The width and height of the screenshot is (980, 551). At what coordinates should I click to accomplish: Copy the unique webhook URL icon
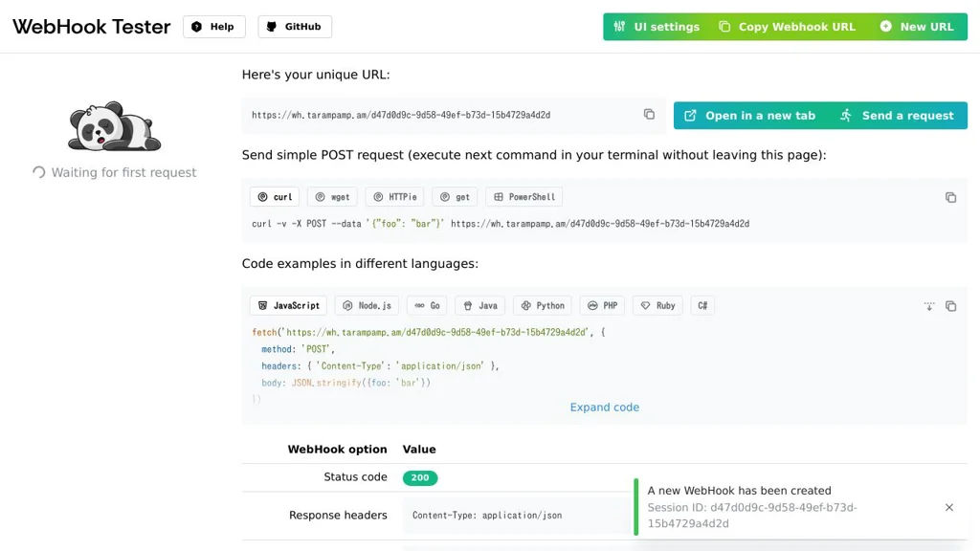click(x=649, y=115)
